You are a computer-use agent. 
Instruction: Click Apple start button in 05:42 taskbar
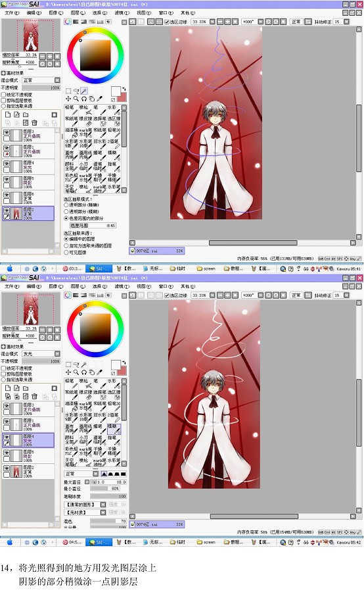10,542
